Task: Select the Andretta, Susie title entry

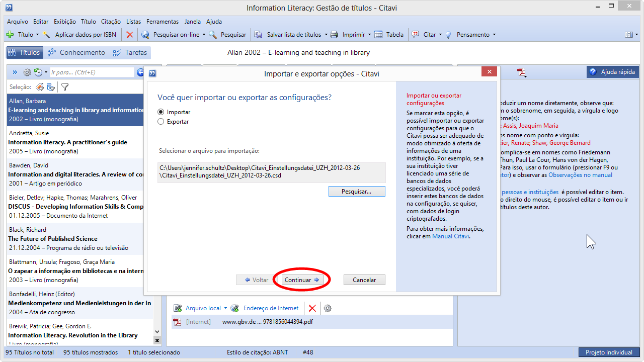Action: click(79, 142)
